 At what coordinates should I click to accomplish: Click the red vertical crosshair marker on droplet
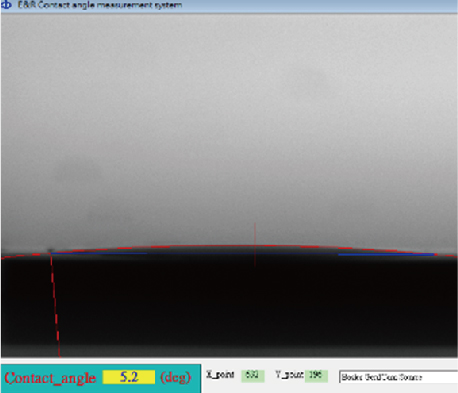[x=255, y=244]
